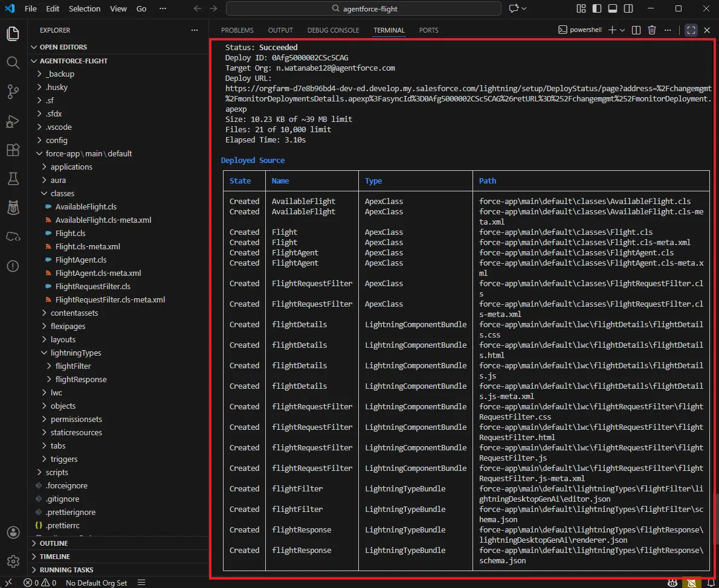Toggle the bottom panel visibility
Viewport: 719px width, 588px height.
[612, 8]
